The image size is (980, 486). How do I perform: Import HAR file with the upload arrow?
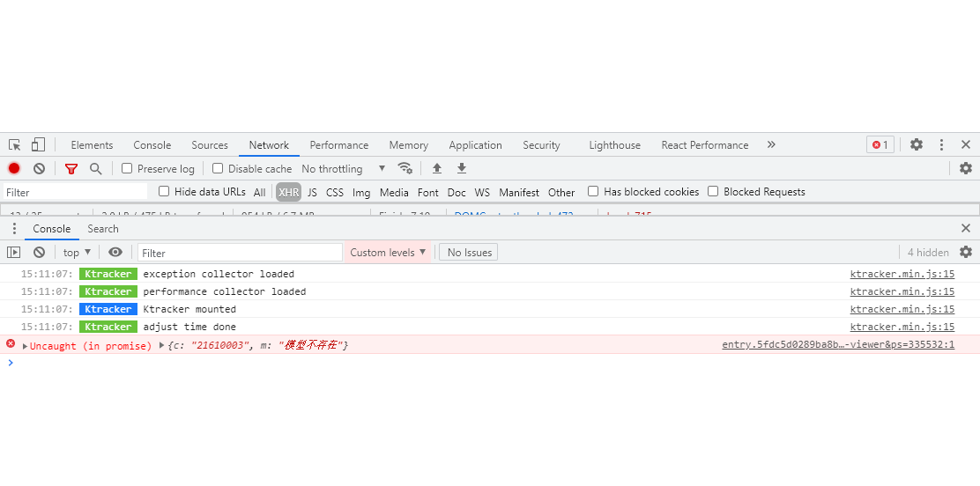437,168
